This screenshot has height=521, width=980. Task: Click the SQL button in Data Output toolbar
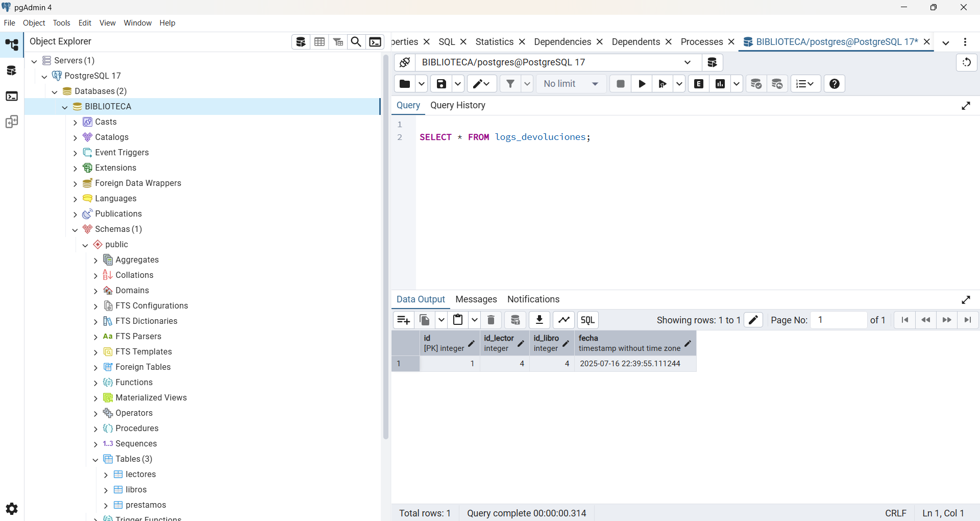pos(588,320)
